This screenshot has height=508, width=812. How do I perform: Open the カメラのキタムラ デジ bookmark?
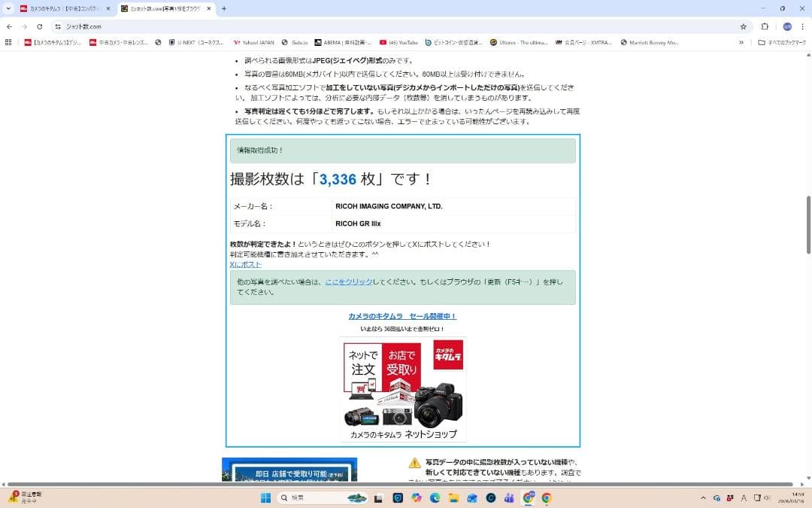53,42
